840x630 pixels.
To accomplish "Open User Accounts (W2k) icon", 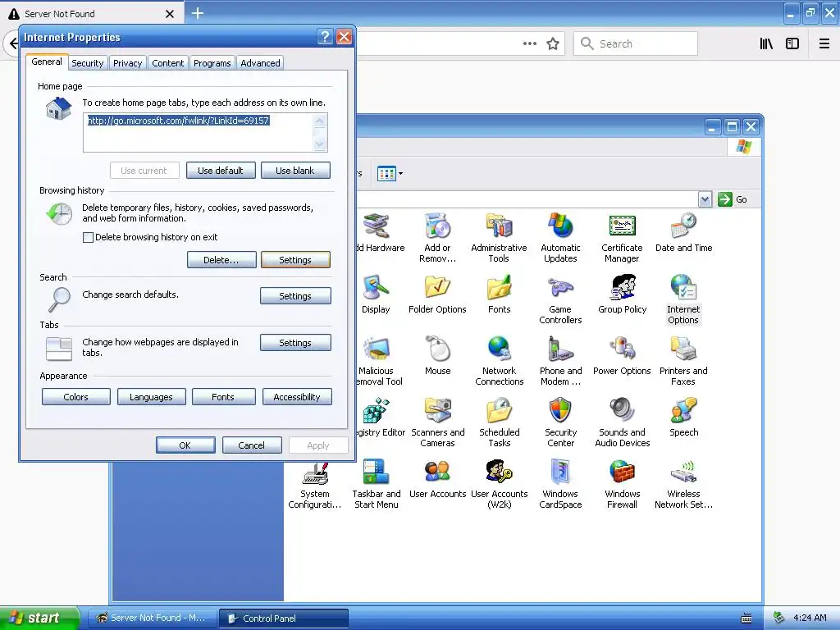I will point(500,484).
